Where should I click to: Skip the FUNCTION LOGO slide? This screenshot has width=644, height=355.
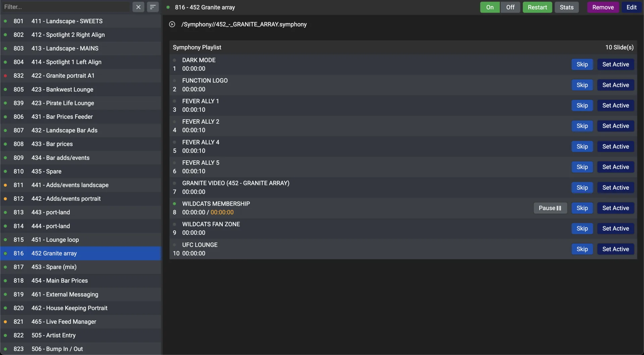582,85
